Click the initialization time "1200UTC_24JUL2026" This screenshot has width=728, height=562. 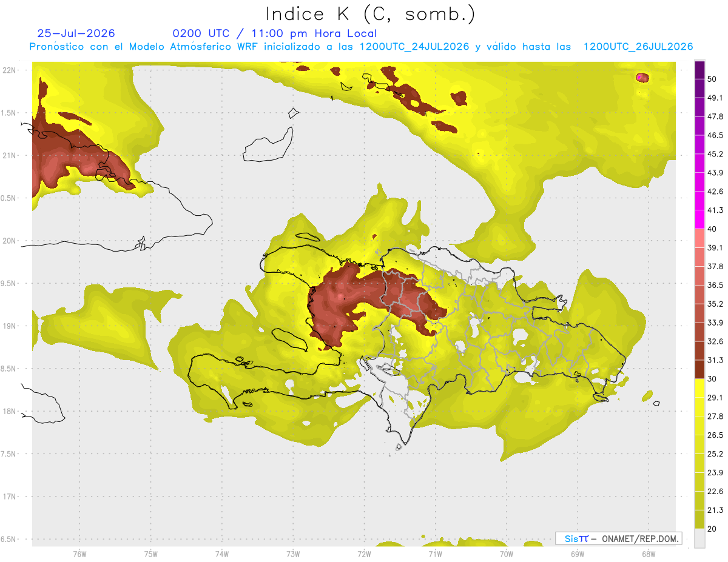tap(414, 47)
